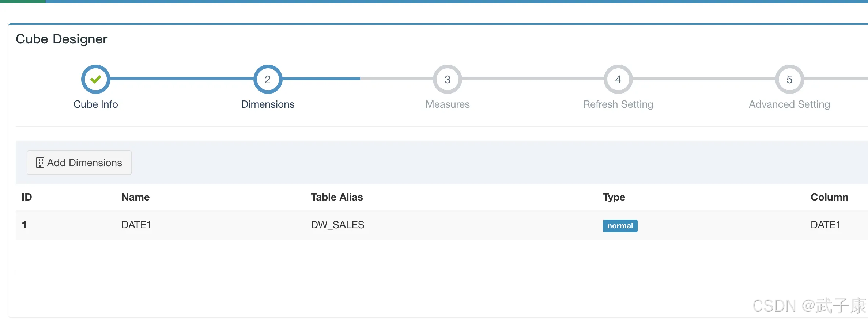Image resolution: width=868 pixels, height=320 pixels.
Task: Click the DW_SALES table alias cell
Action: [337, 225]
